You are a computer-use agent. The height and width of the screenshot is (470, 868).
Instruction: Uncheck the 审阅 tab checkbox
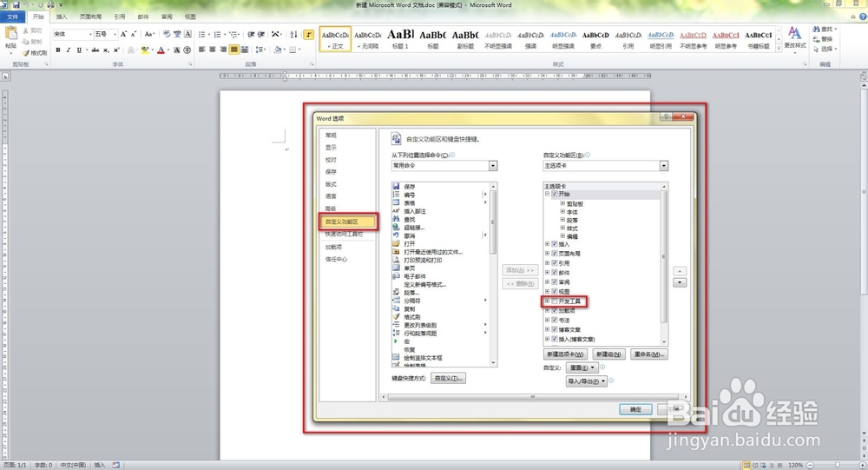[555, 282]
